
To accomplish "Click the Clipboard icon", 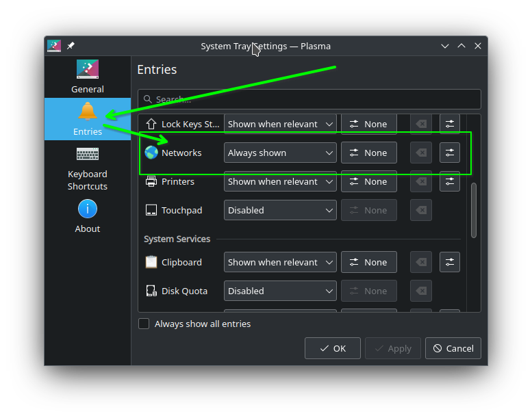I will (x=151, y=262).
